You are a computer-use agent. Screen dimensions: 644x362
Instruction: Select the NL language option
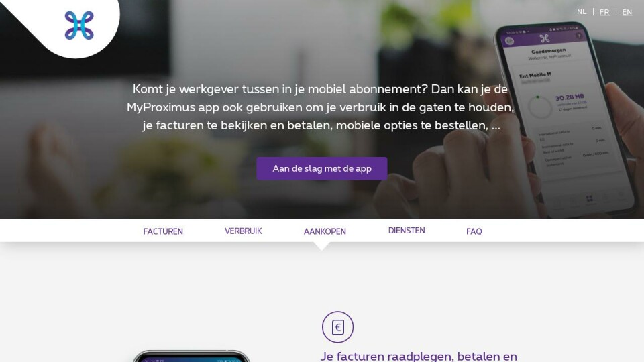click(582, 12)
